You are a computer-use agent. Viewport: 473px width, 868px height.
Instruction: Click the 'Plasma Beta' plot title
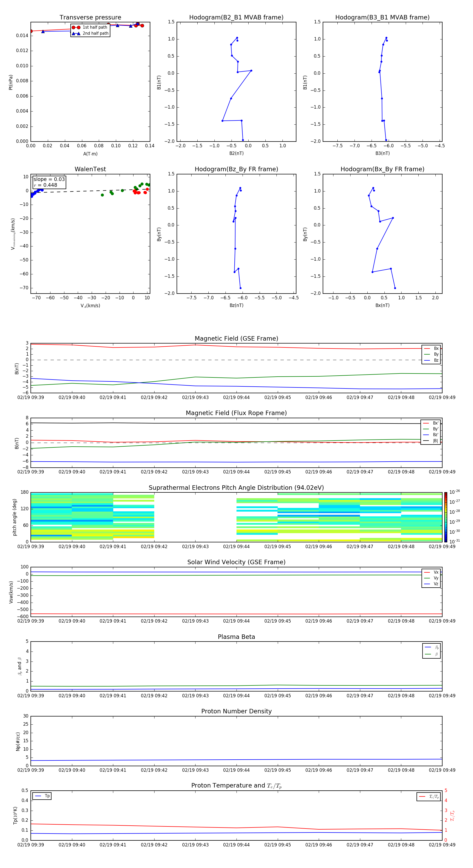(236, 637)
